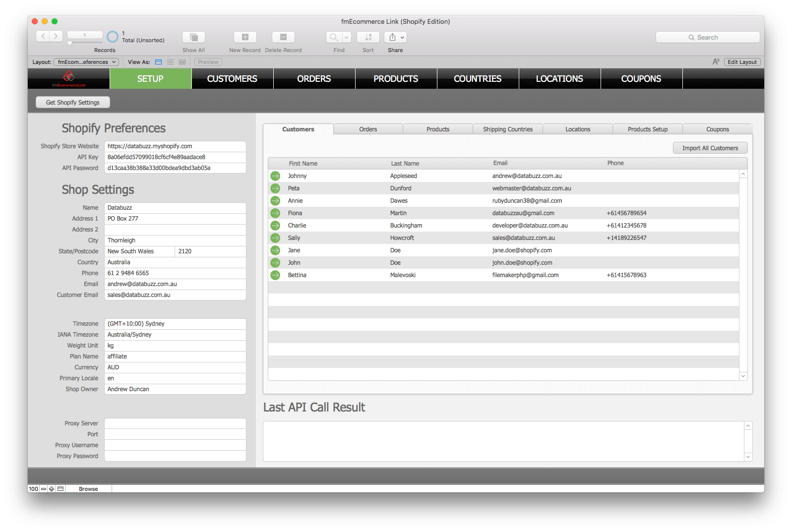Open Sally Howcroft's green arrow button
Image resolution: width=792 pixels, height=532 pixels.
(x=275, y=238)
